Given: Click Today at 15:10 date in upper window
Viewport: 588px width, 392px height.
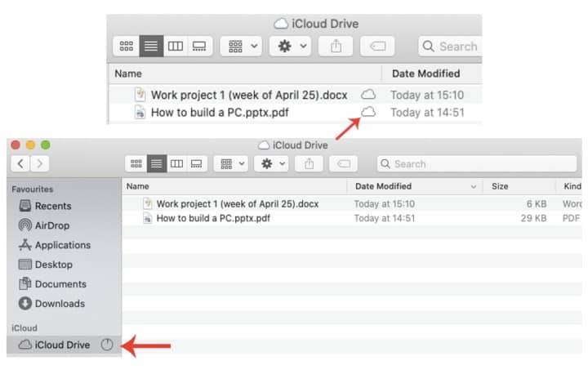Looking at the screenshot, I should click(x=427, y=95).
